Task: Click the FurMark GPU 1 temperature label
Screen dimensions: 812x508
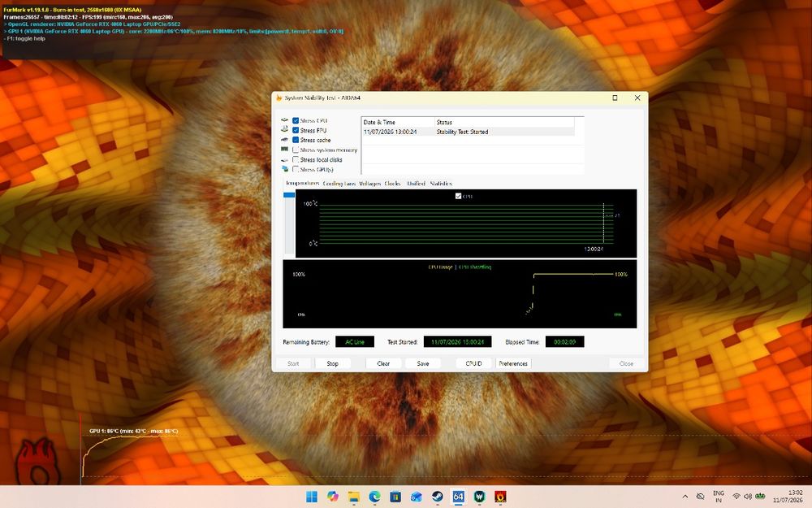Action: click(x=134, y=431)
